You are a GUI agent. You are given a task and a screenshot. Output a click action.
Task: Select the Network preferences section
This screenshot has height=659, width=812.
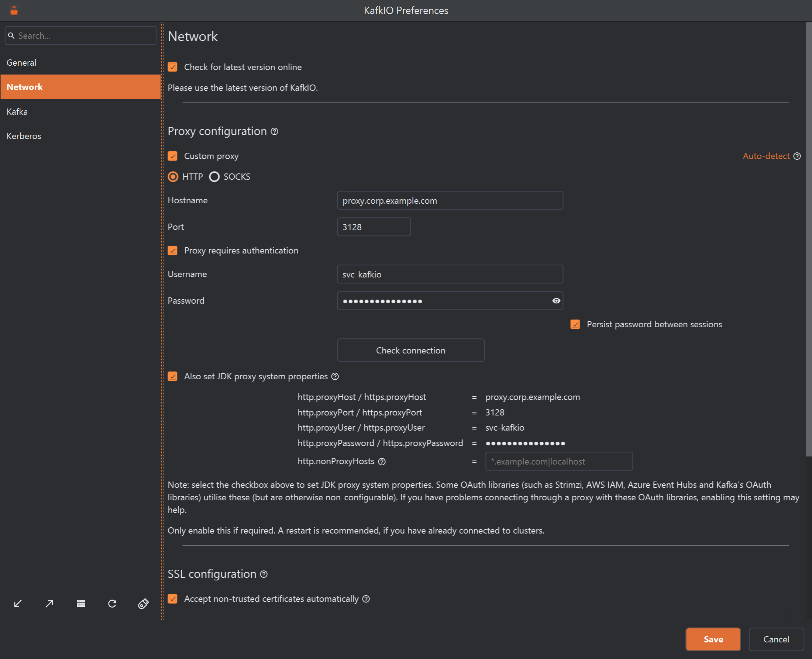point(80,87)
